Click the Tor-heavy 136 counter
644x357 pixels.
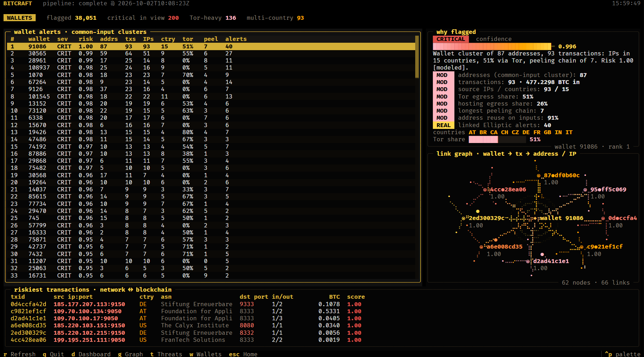(213, 18)
